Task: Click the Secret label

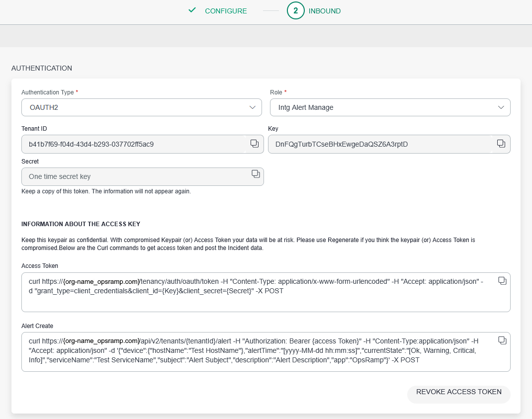Action: (30, 162)
